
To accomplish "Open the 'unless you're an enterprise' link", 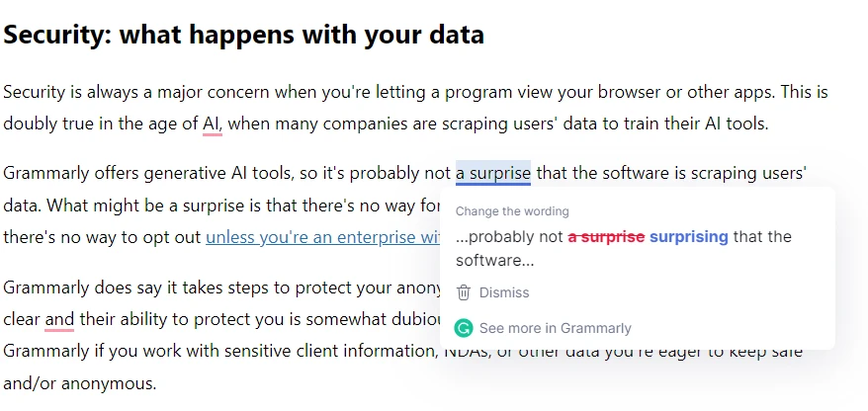I will pos(323,237).
